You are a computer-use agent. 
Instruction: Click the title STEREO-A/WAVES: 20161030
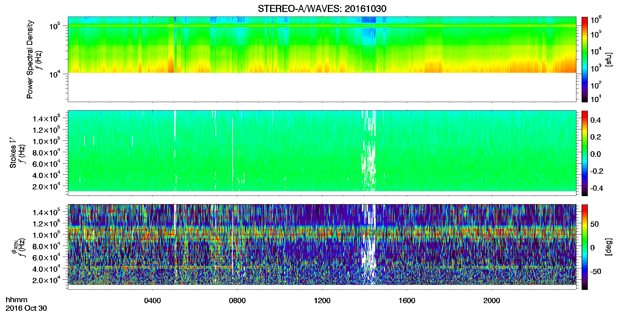pos(322,9)
